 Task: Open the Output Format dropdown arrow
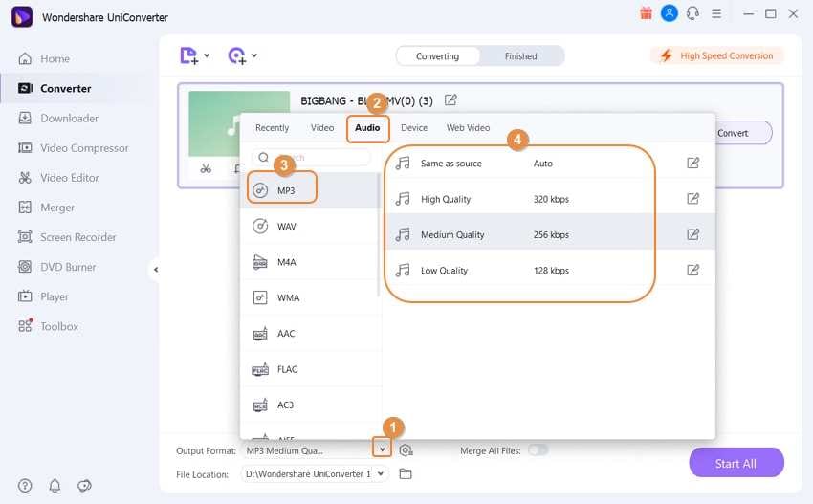point(383,449)
